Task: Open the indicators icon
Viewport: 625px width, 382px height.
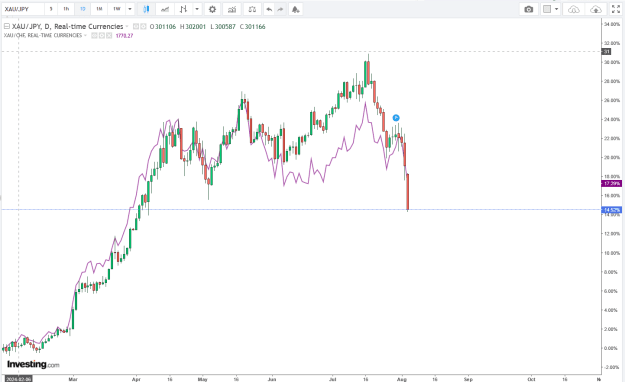Action: [232, 9]
